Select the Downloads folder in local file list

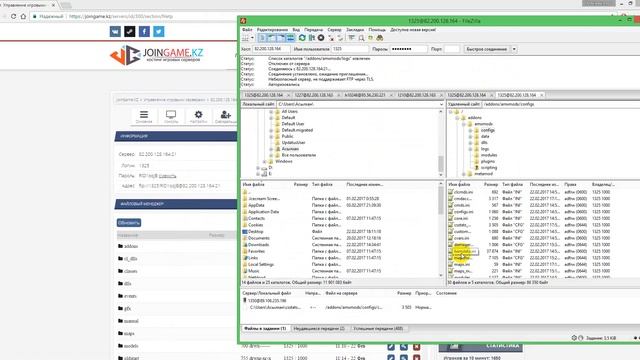[x=258, y=244]
